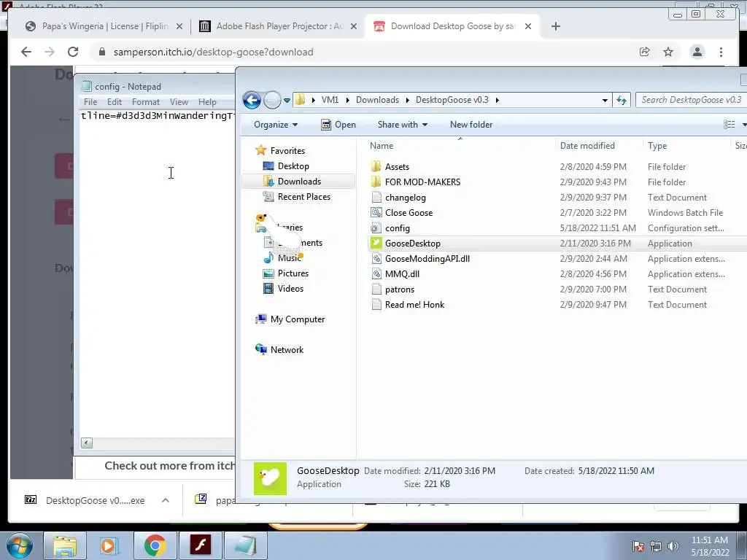Switch to Adobe Flash Player Projector tab
Image resolution: width=747 pixels, height=560 pixels.
[279, 26]
